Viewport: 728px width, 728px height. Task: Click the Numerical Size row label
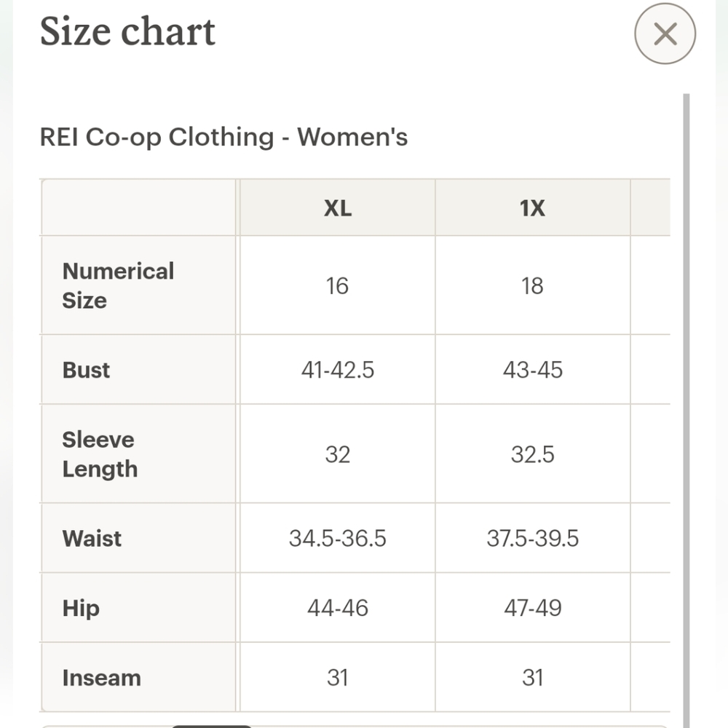(118, 285)
